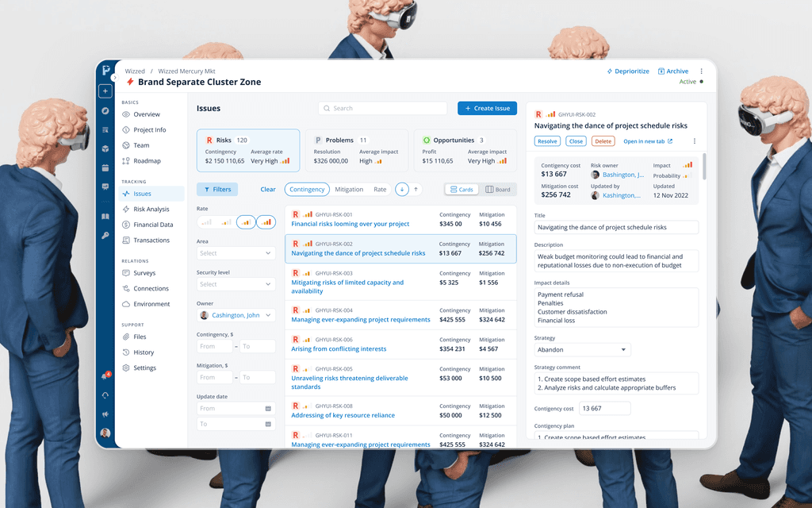The width and height of the screenshot is (812, 508).
Task: Click the key icon in the left rail
Action: pyautogui.click(x=105, y=235)
